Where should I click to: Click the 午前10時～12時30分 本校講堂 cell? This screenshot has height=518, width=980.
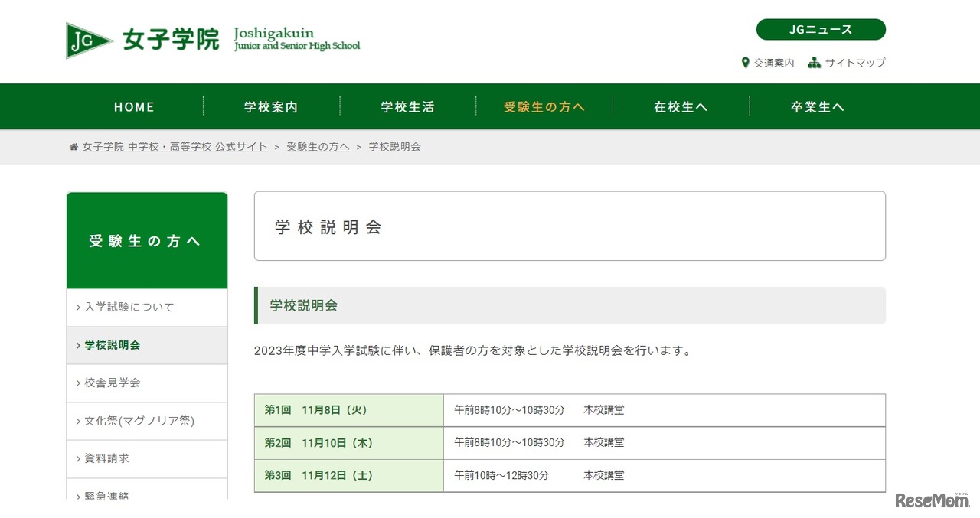[x=665, y=476]
